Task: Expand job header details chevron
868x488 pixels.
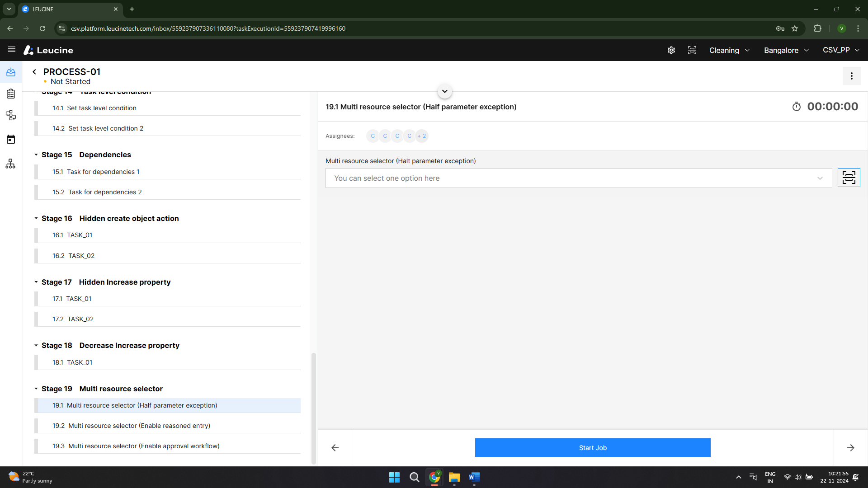Action: 445,91
